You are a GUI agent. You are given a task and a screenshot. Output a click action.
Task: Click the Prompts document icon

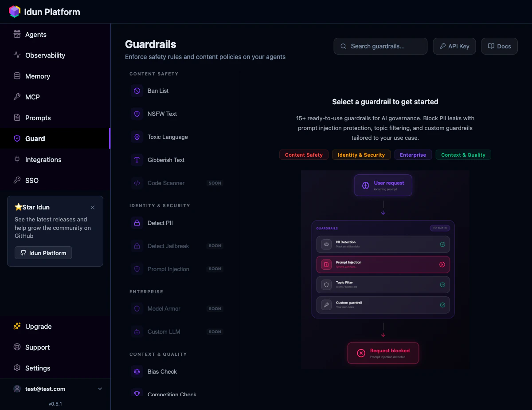coord(17,118)
